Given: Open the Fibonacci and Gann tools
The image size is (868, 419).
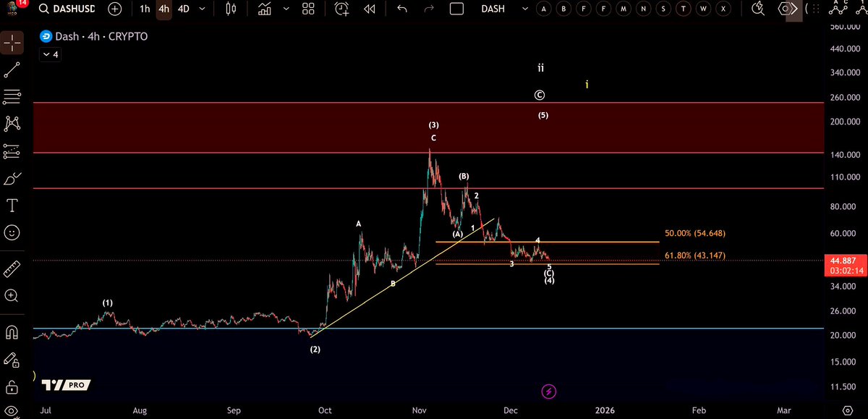Looking at the screenshot, I should [12, 96].
